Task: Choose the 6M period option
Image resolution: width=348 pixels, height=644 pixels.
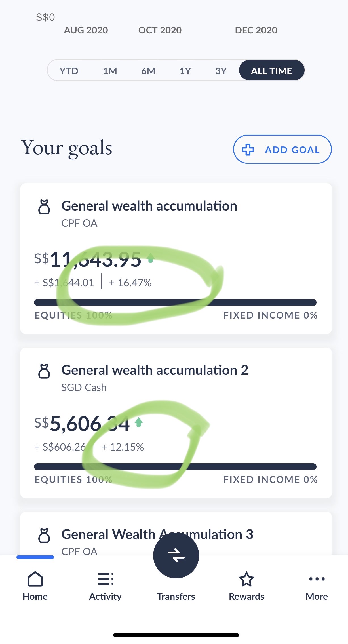Action: [x=148, y=71]
